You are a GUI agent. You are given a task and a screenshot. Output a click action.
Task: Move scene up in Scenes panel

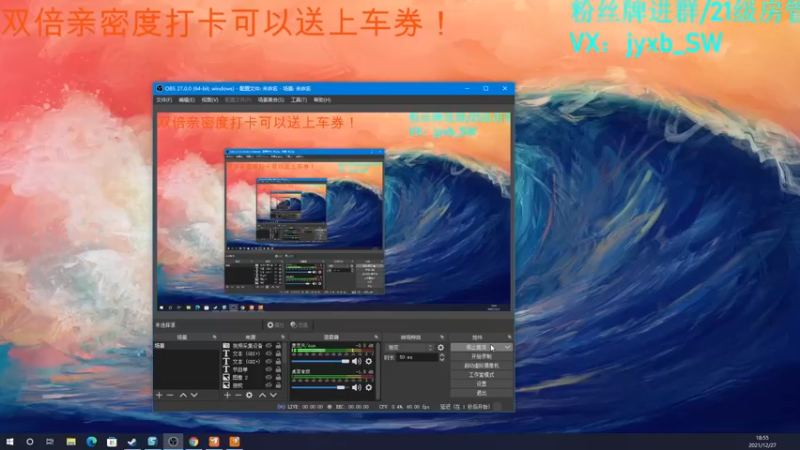coord(183,395)
